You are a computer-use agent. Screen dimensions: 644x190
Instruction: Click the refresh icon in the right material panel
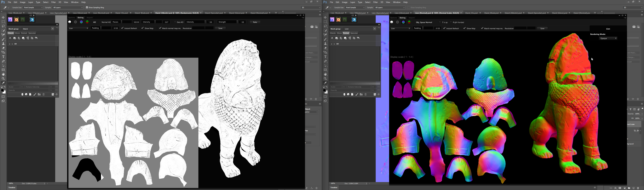click(x=379, y=94)
